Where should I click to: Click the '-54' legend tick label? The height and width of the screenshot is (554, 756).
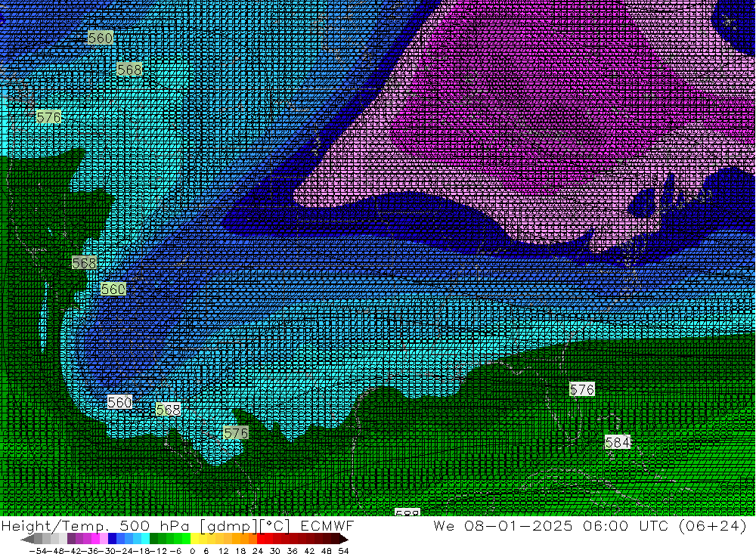[x=38, y=551]
